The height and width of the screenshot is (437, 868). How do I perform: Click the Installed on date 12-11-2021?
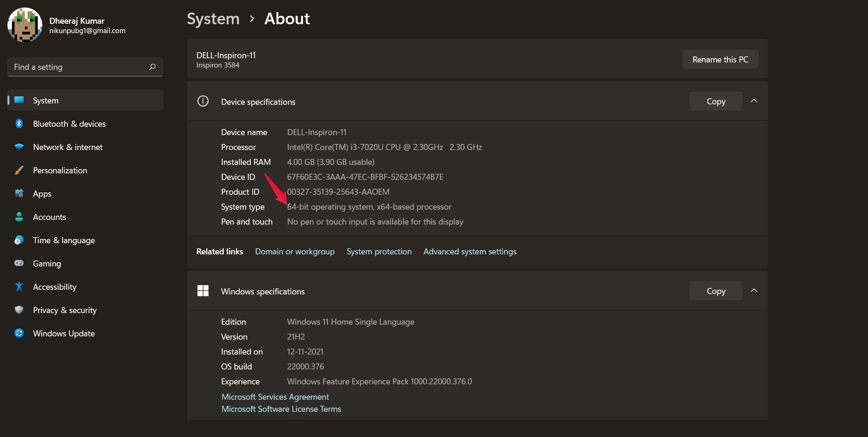(x=305, y=352)
